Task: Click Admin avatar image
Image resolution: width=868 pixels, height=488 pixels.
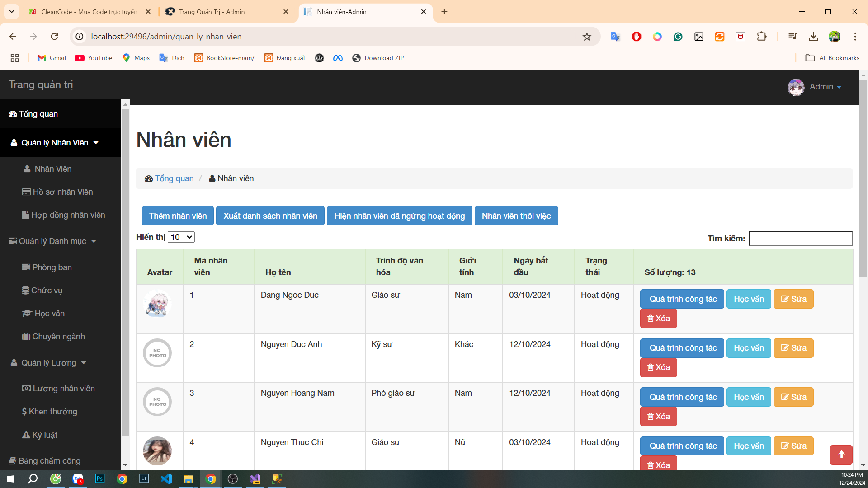Action: pyautogui.click(x=796, y=87)
